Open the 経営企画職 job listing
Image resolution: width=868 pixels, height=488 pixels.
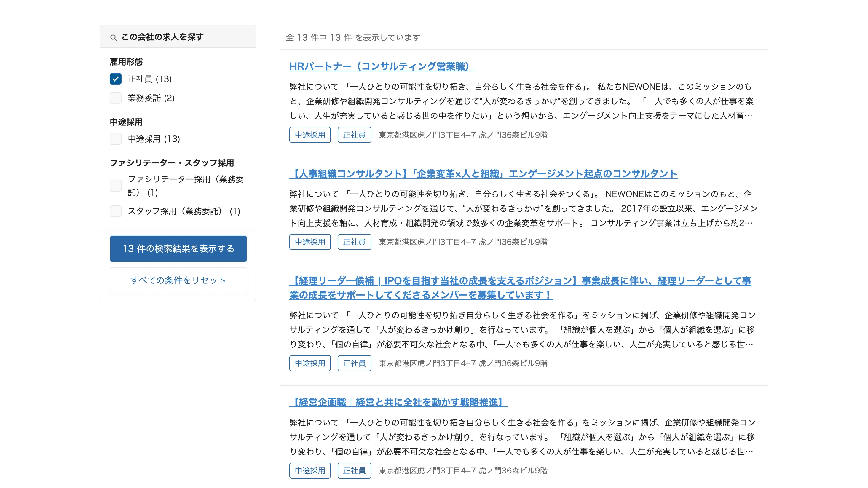[x=398, y=402]
